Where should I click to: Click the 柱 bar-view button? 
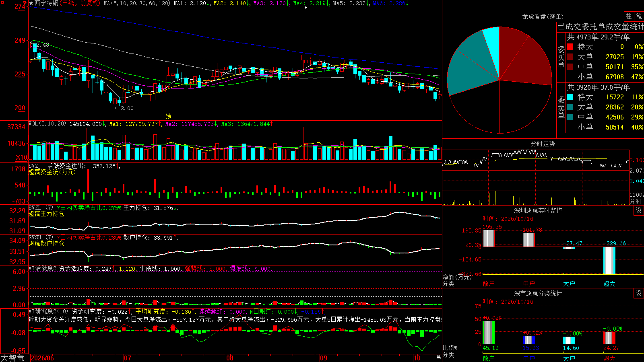pyautogui.click(x=629, y=16)
